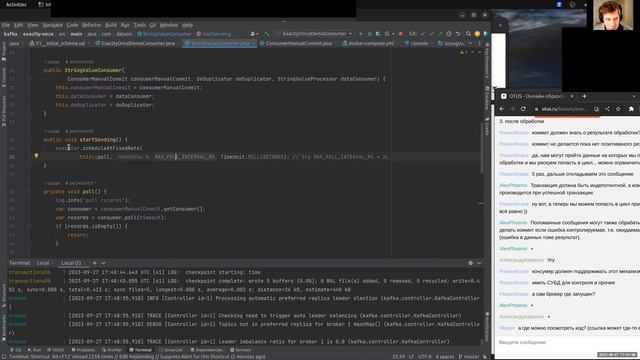640x360 pixels.
Task: Open the Refactor menu
Action: coord(91,25)
